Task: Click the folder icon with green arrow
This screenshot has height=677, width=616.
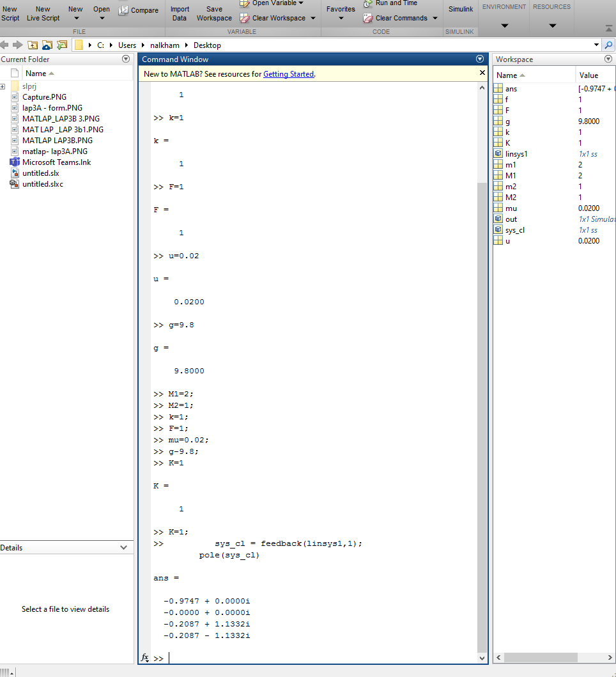Action: (62, 45)
